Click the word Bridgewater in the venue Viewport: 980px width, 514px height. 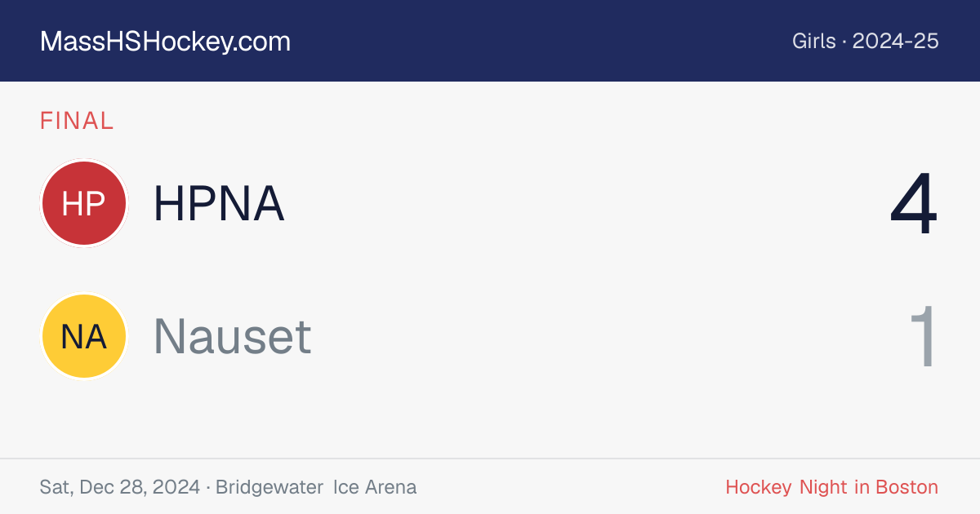tap(270, 487)
